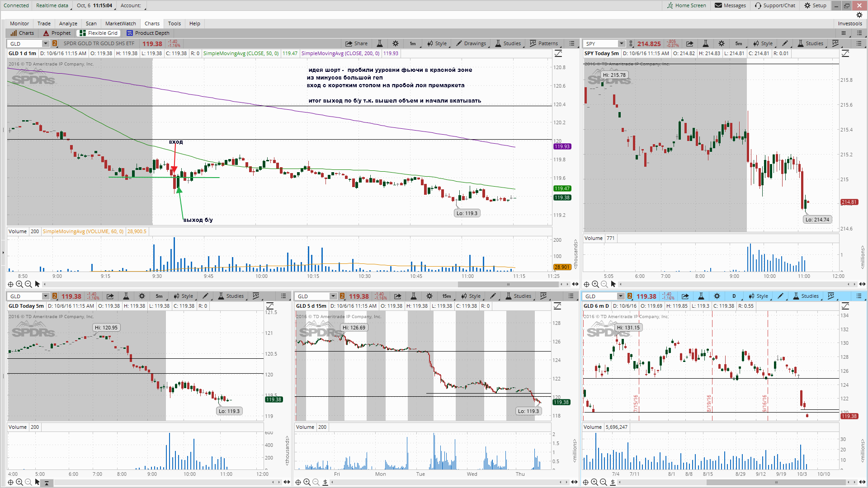Click the pan crosshair icon under GLD 1m chart

(10, 284)
